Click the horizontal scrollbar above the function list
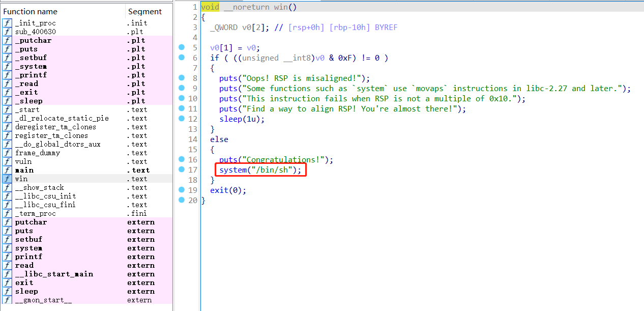Image resolution: width=644 pixels, height=311 pixels. pos(86,2)
